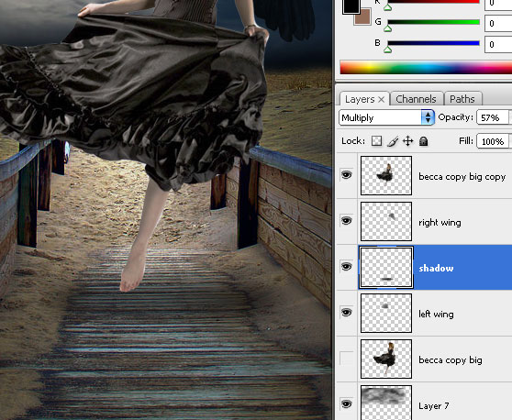Click the 'shadow' layer name

[x=436, y=269]
